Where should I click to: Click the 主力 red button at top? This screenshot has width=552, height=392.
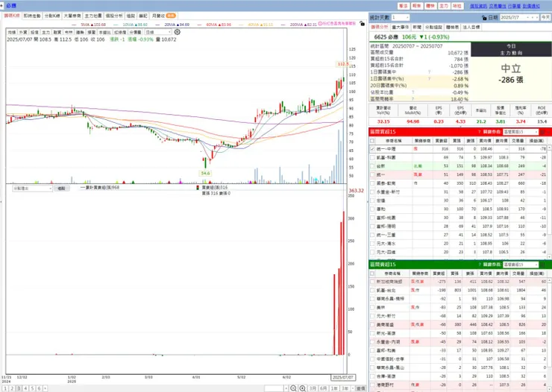click(x=444, y=6)
